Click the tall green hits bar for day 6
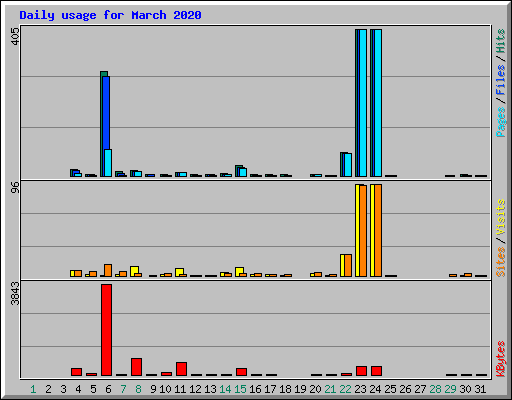 tap(102, 124)
